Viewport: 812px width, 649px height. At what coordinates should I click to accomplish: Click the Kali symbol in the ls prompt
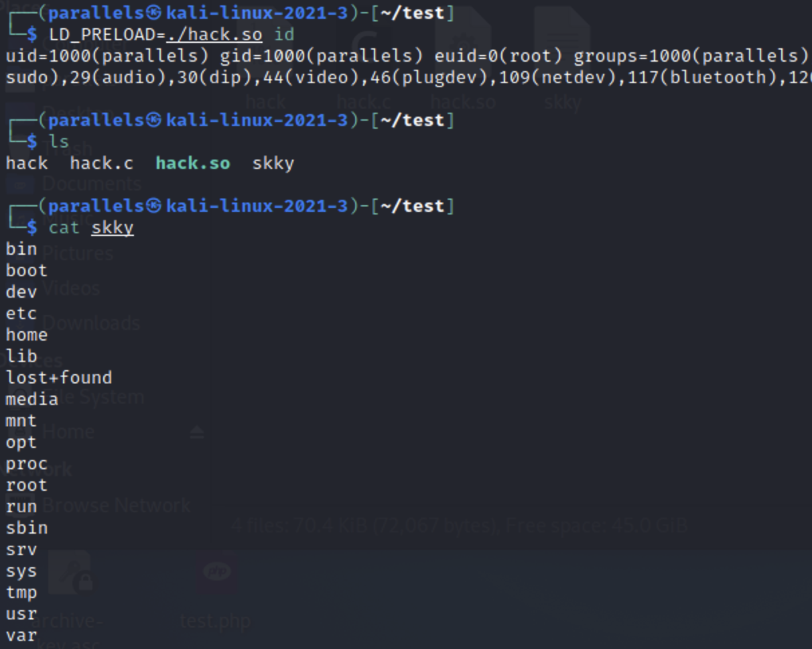point(154,120)
